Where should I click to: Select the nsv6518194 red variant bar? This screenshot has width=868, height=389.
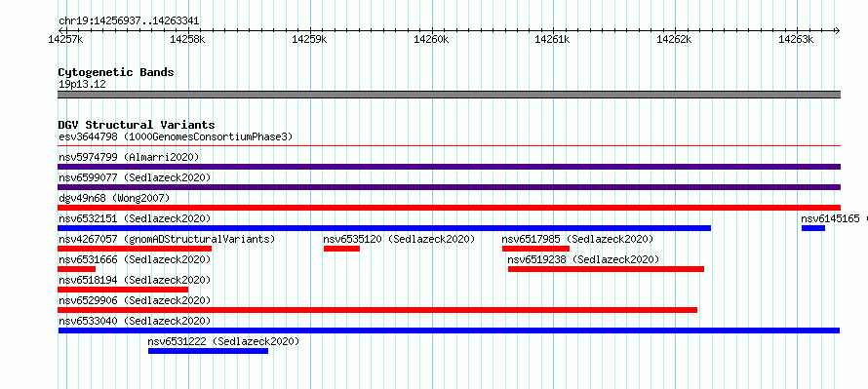[x=123, y=290]
